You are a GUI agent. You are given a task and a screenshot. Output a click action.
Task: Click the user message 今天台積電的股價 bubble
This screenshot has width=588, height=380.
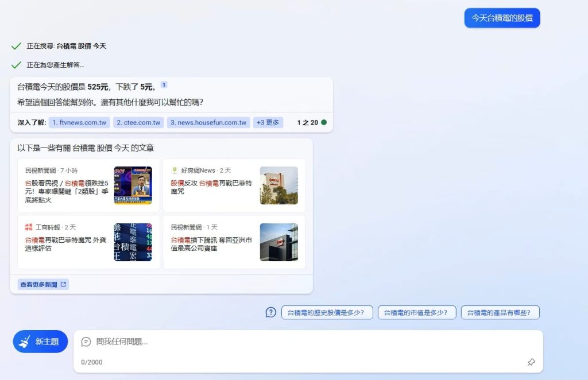pos(502,18)
